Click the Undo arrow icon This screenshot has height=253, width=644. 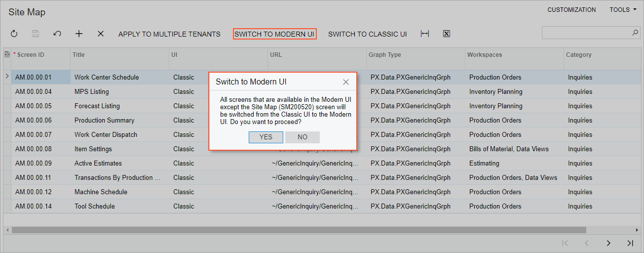pos(57,34)
